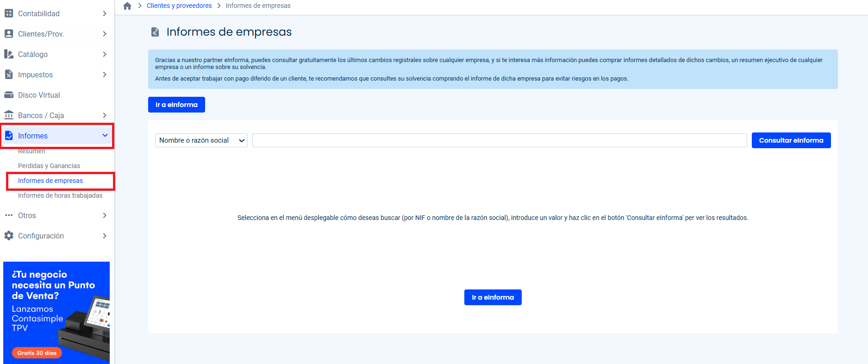Click the Consultar eInforma button
This screenshot has width=868, height=364.
(x=791, y=140)
